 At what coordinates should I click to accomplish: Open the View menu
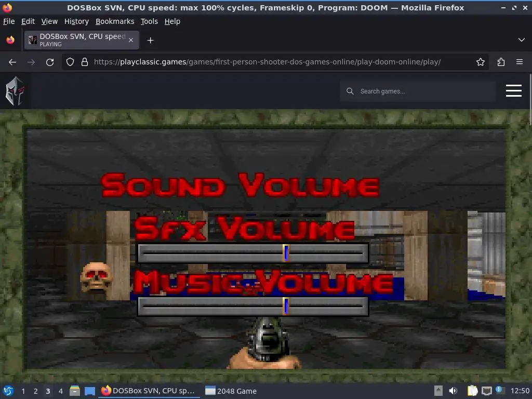click(x=49, y=21)
